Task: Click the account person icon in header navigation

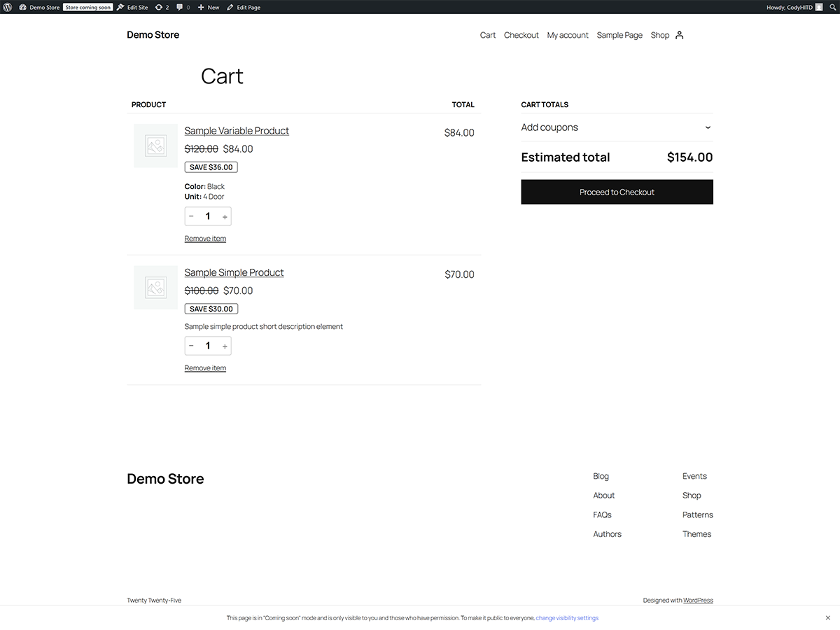Action: [679, 35]
